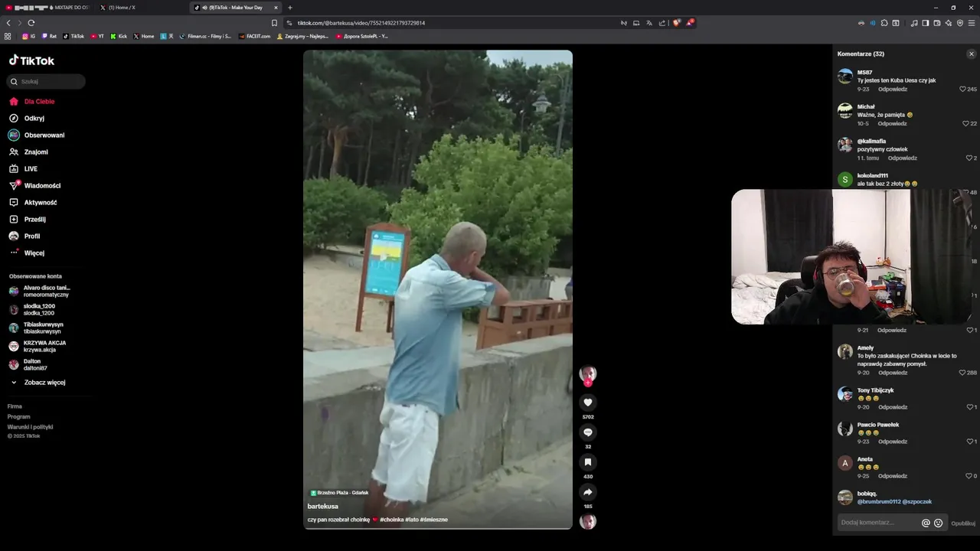Open LIVE section
This screenshot has height=551, width=980.
[23, 169]
